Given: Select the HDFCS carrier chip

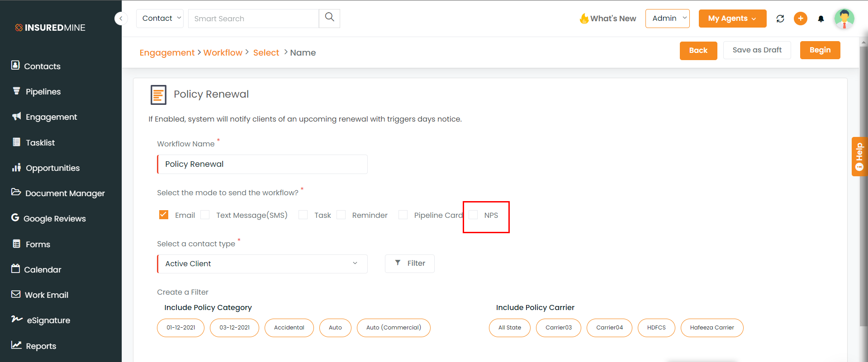Looking at the screenshot, I should [x=656, y=328].
